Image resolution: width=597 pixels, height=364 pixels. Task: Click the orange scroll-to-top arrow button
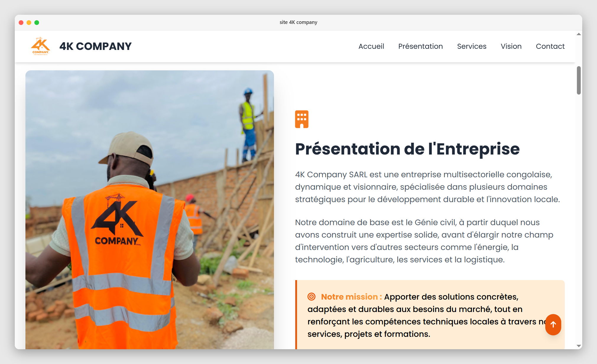tap(553, 325)
